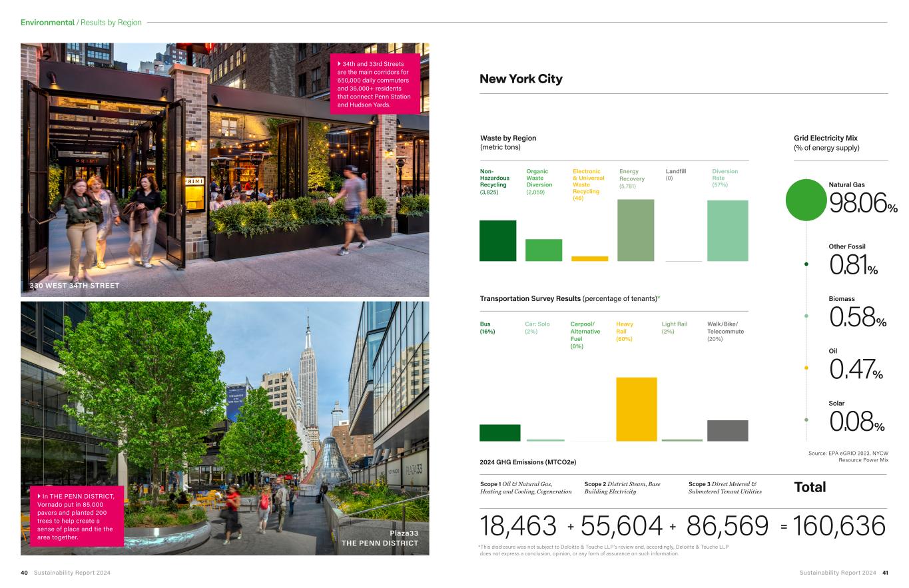The image size is (909, 588).
Task: Click the light green Diversion Rate bar
Action: (727, 230)
